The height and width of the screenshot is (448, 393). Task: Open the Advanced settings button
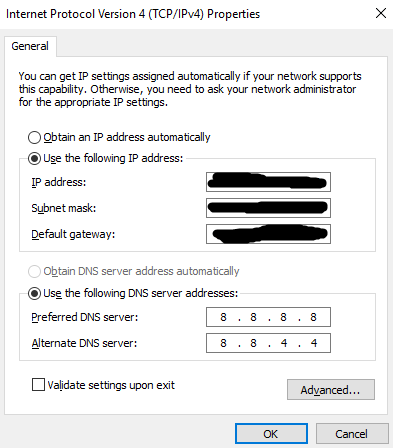pos(331,389)
